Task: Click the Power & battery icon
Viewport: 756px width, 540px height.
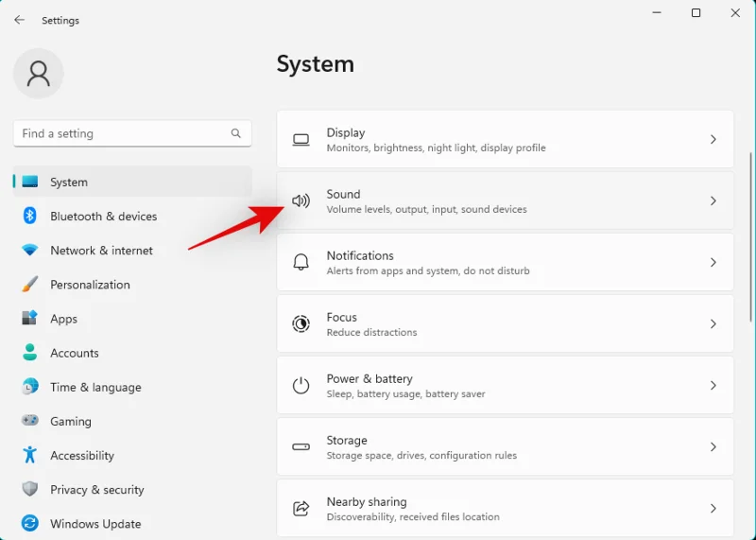Action: [301, 386]
